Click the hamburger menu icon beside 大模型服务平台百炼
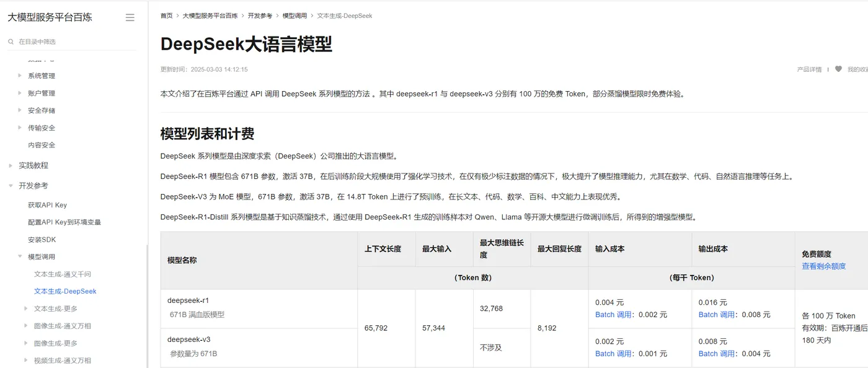Viewport: 868px width, 368px height. click(130, 17)
